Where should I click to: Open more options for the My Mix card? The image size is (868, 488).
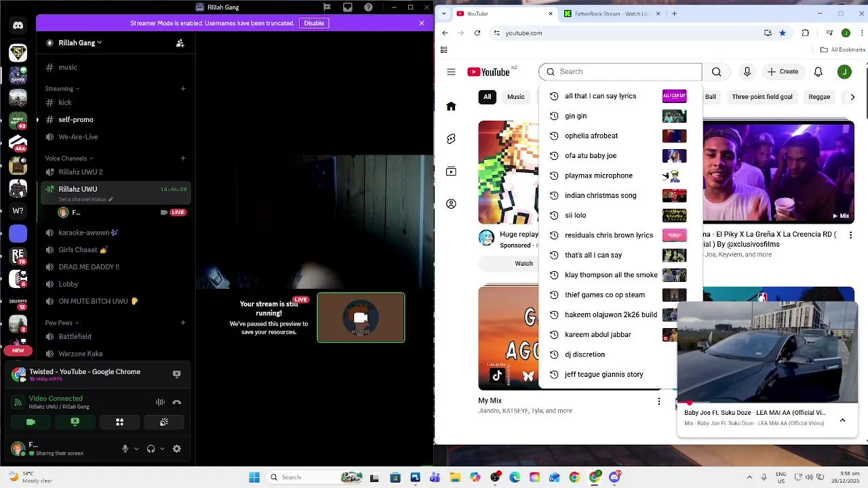(x=658, y=401)
